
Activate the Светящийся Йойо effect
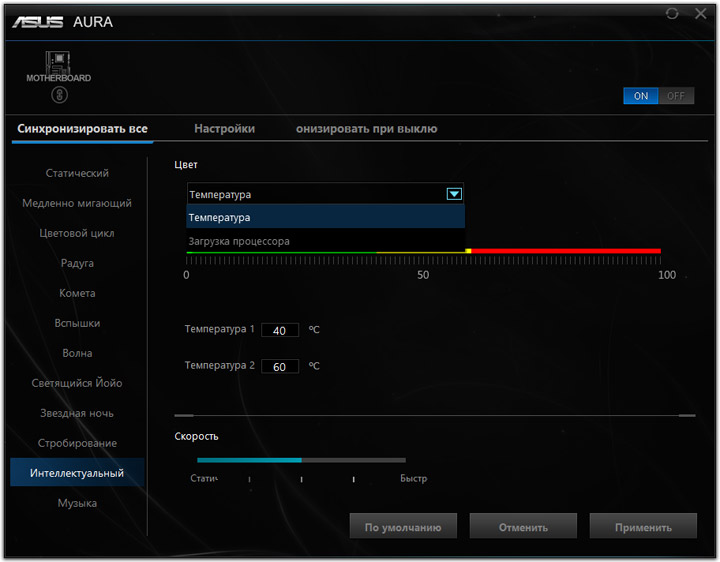[x=77, y=383]
